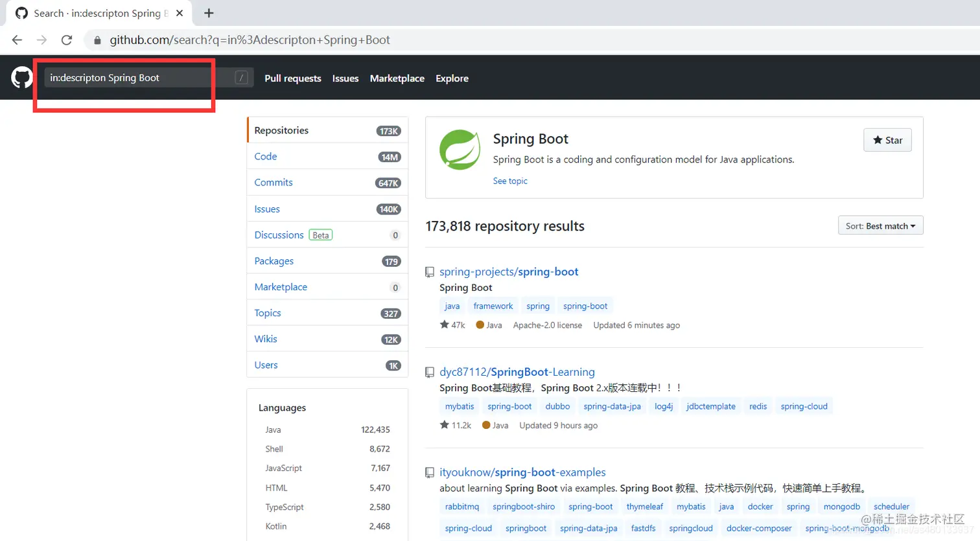Click the GitHub search input field
Image resolution: width=980 pixels, height=541 pixels.
pyautogui.click(x=136, y=78)
